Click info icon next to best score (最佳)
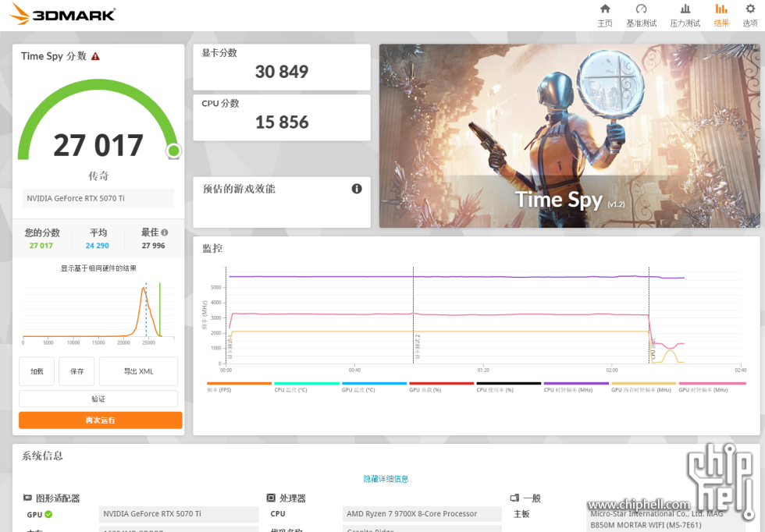 (165, 232)
